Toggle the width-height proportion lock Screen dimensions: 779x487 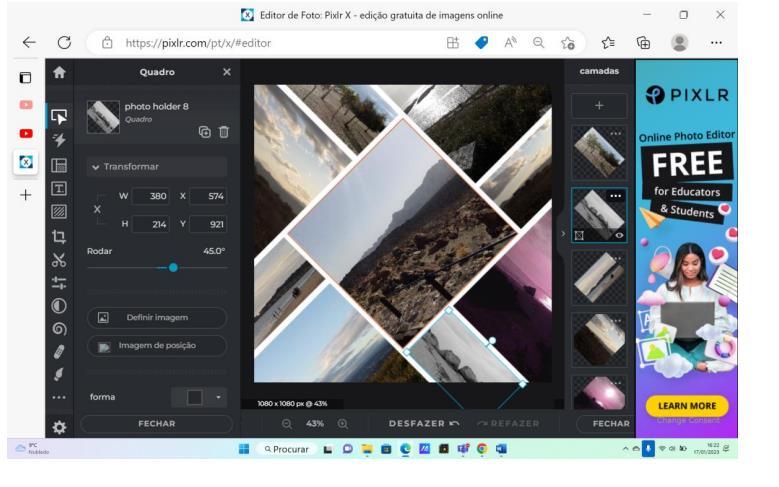pyautogui.click(x=97, y=210)
